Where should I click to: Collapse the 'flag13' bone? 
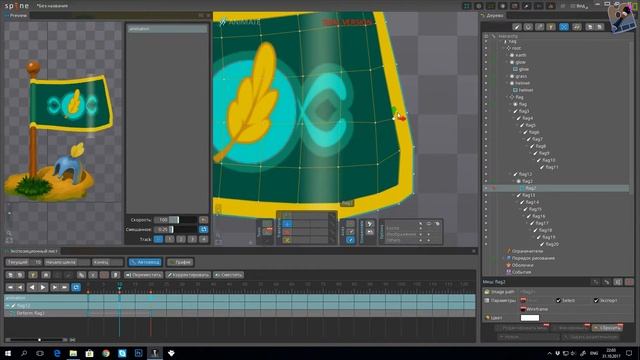[514, 195]
